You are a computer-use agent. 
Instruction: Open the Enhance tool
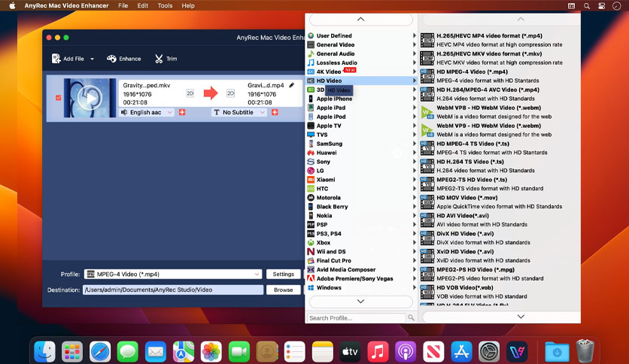coord(124,59)
